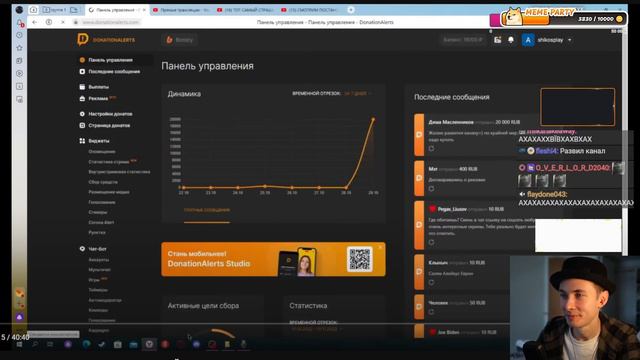Select the Платные сообщения tab under the chart

tap(207, 210)
